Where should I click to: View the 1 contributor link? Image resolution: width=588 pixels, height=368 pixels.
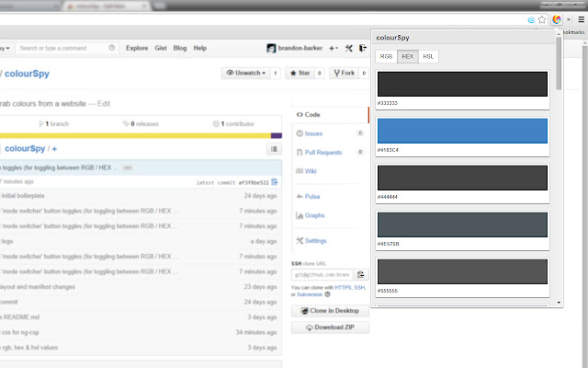coord(233,124)
